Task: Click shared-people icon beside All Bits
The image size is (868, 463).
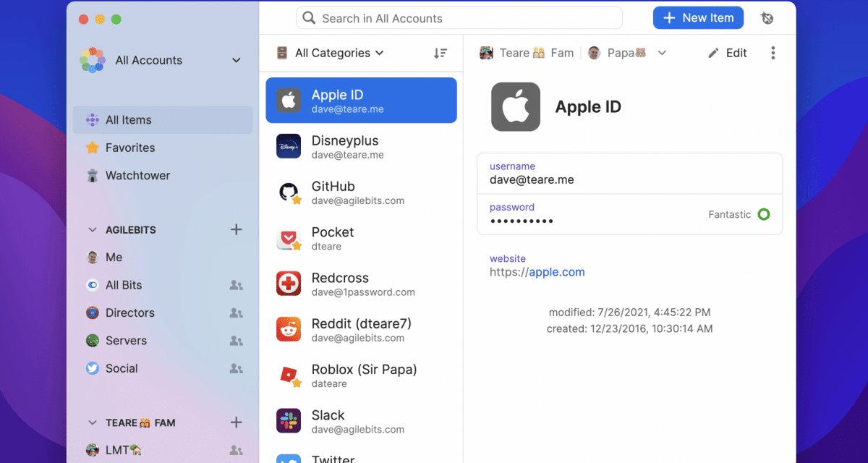Action: [x=236, y=285]
